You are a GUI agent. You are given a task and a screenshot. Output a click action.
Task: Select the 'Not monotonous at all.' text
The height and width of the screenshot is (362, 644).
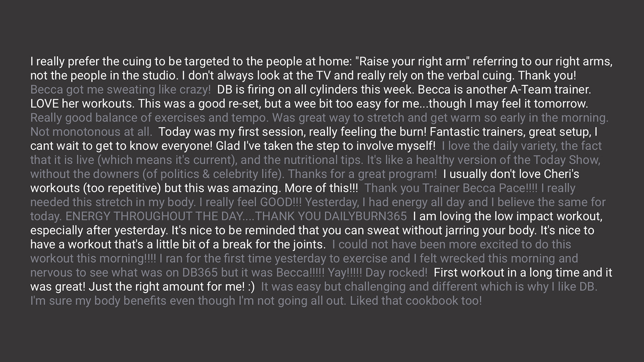tap(91, 132)
